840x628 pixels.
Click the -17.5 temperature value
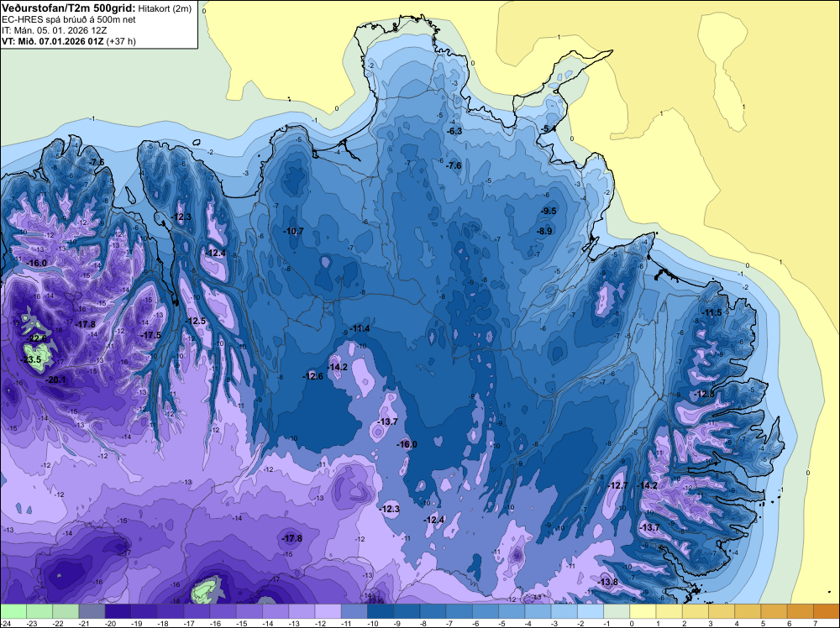tap(150, 335)
